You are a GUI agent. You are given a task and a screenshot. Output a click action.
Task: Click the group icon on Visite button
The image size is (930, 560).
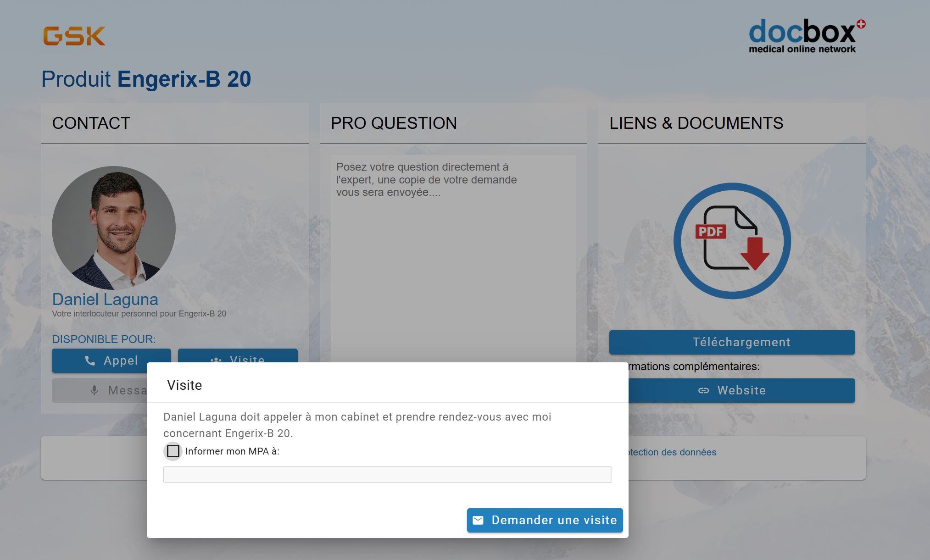216,360
